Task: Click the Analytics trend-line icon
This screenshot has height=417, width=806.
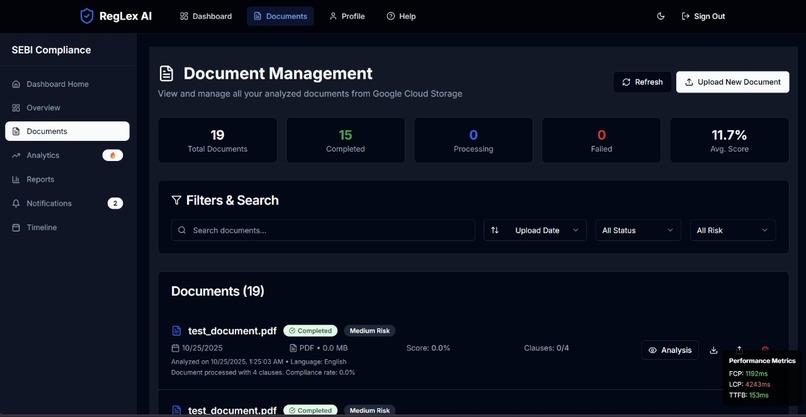Action: point(16,155)
